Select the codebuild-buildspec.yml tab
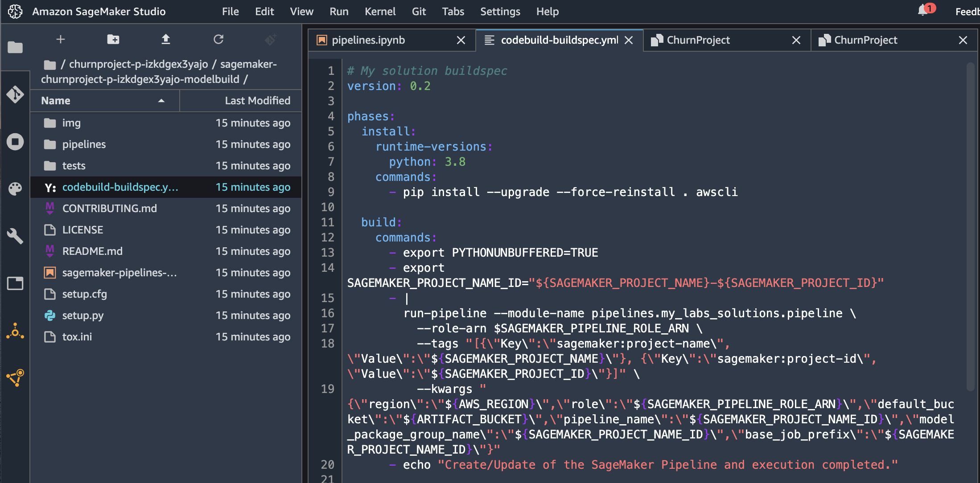 click(560, 40)
